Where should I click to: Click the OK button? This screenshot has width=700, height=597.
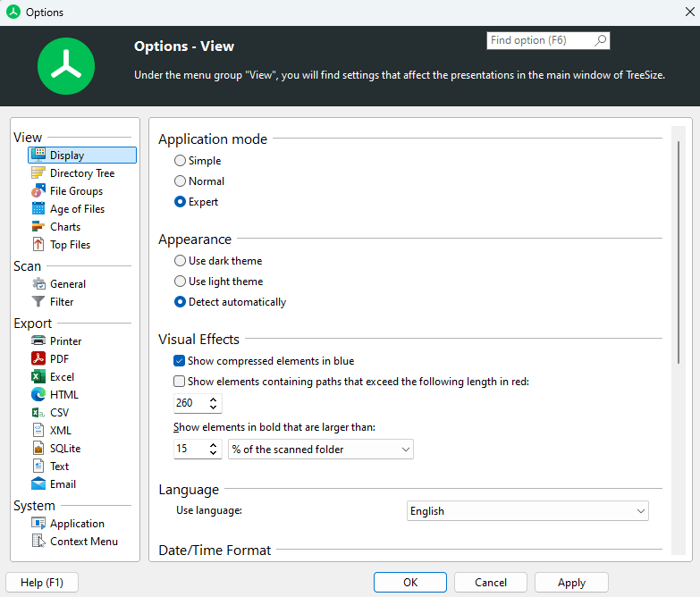pyautogui.click(x=410, y=583)
